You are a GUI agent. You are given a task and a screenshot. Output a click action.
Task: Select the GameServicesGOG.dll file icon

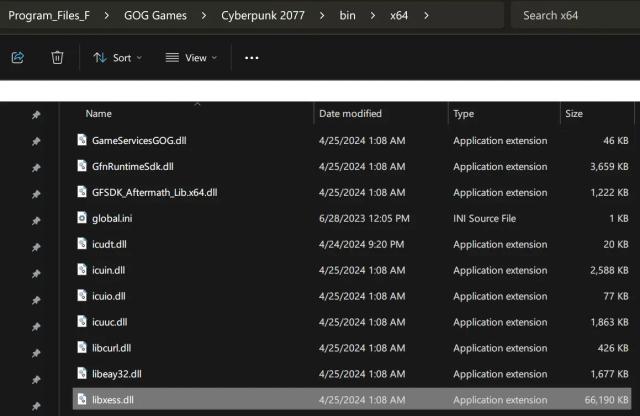tap(82, 140)
